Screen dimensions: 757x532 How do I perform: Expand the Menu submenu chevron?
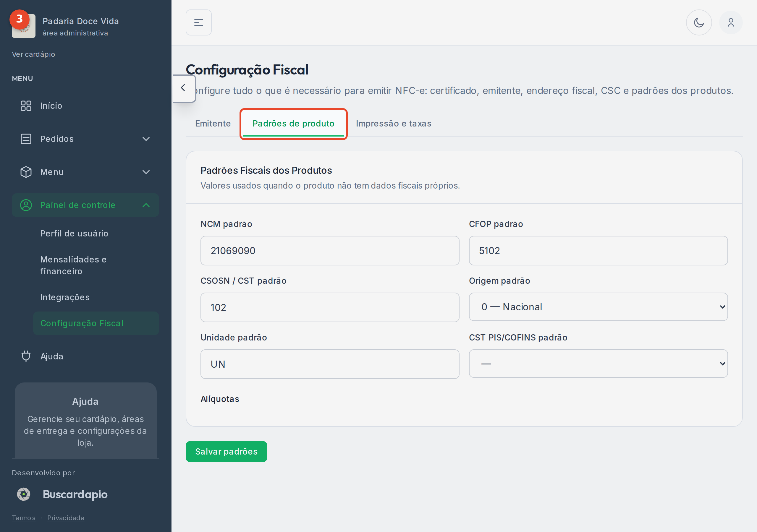pyautogui.click(x=146, y=172)
